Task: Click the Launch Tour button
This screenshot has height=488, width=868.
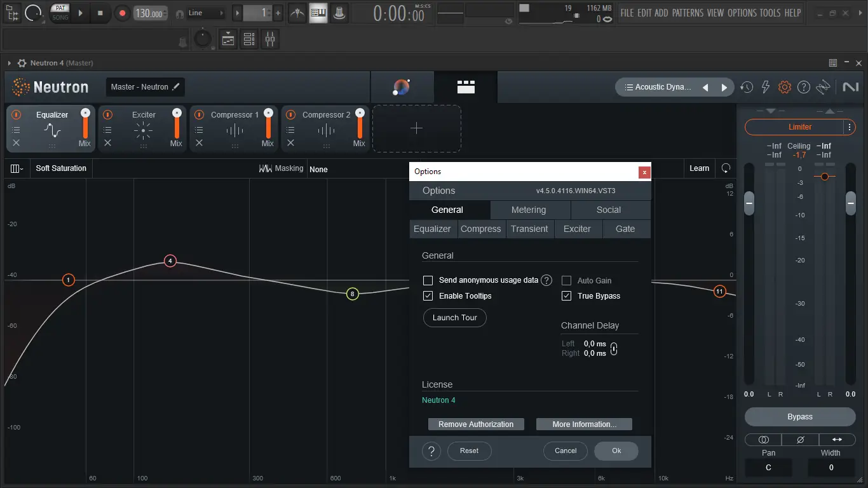Action: tap(455, 318)
